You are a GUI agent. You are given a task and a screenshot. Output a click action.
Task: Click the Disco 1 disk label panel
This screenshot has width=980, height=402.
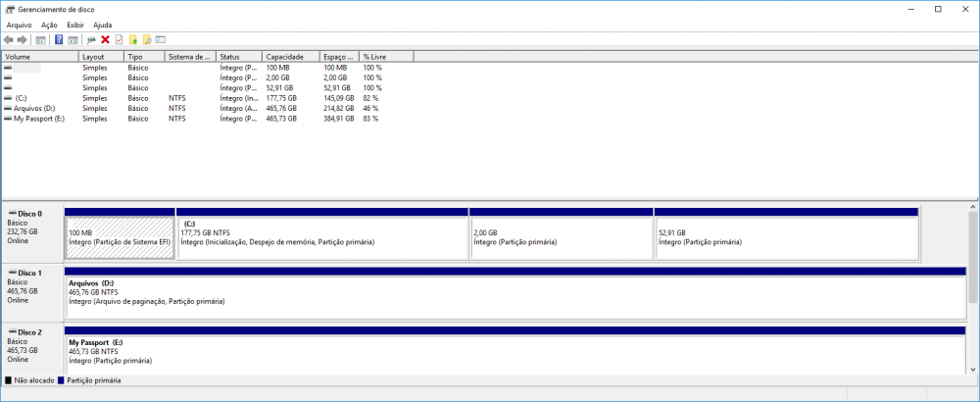tap(32, 291)
